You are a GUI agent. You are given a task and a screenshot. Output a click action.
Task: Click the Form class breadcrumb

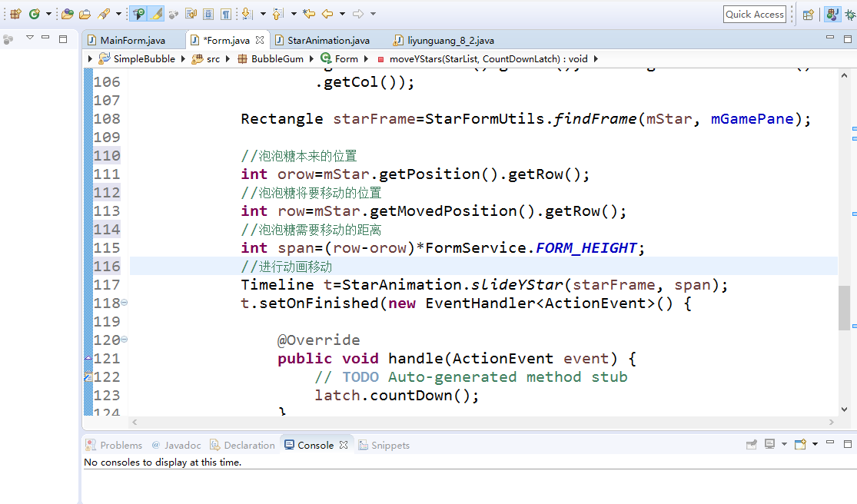coord(340,59)
